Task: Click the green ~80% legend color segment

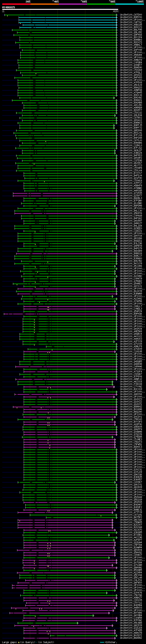Action: coord(101,4)
